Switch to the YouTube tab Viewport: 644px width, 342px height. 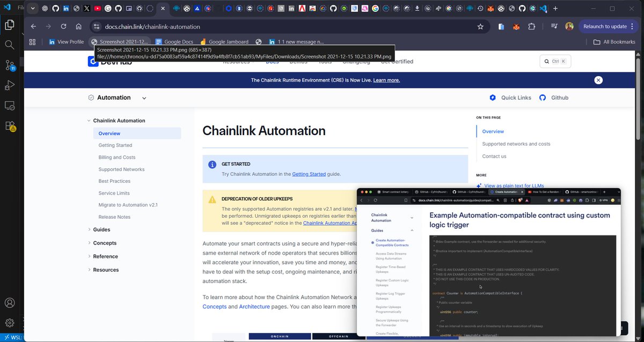pyautogui.click(x=97, y=9)
